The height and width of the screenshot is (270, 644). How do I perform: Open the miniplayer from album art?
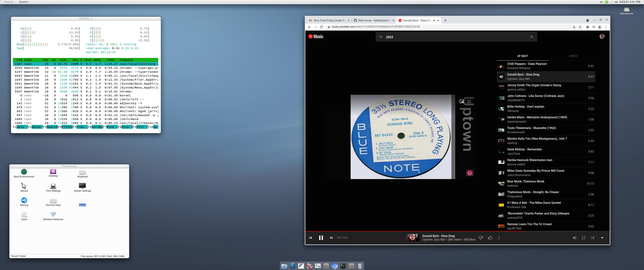[461, 101]
